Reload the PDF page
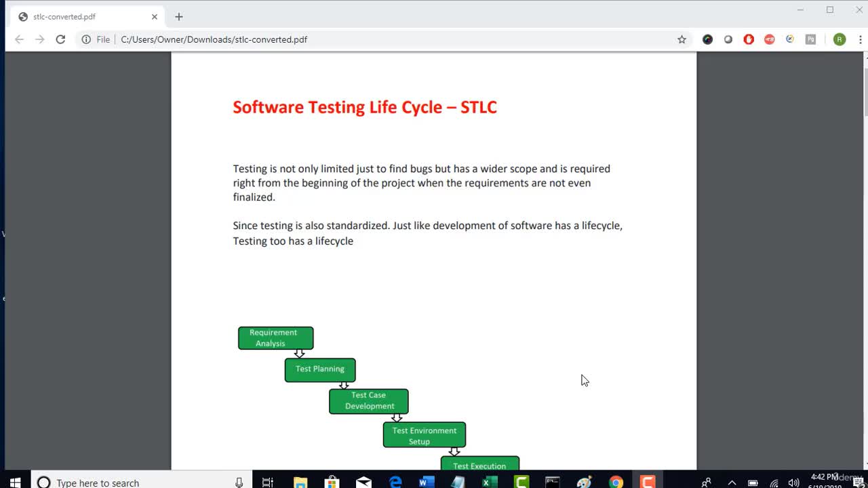Image resolution: width=868 pixels, height=488 pixels. tap(60, 39)
